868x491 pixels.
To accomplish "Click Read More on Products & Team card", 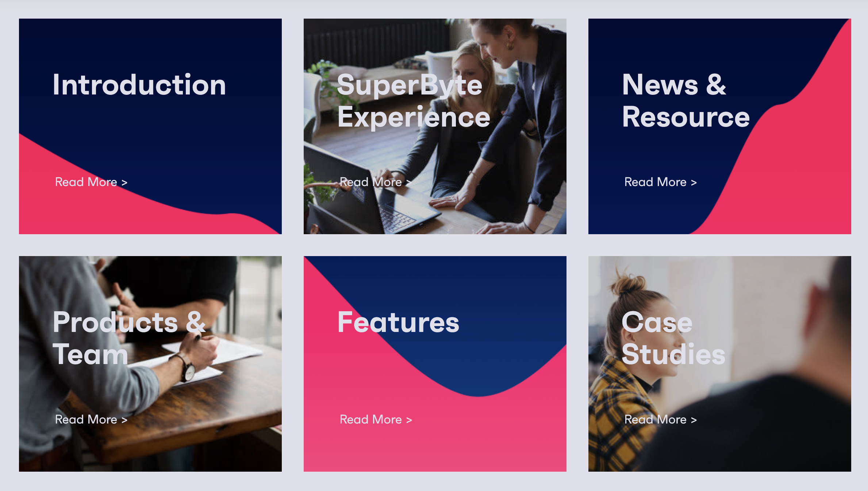I will 91,420.
